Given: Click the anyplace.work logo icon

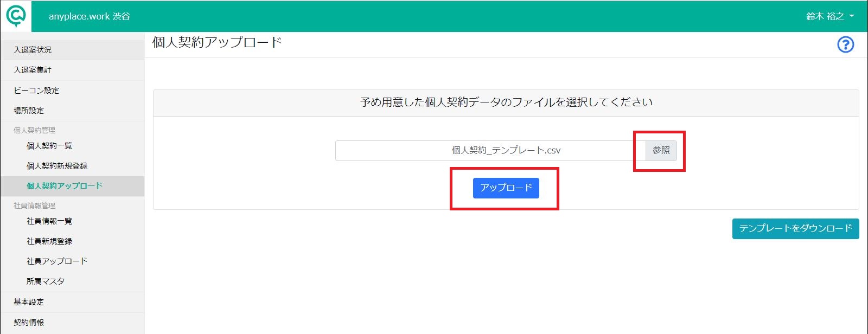Looking at the screenshot, I should pyautogui.click(x=16, y=16).
